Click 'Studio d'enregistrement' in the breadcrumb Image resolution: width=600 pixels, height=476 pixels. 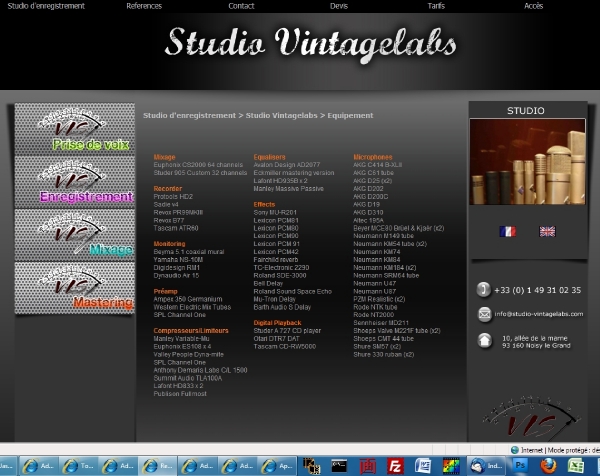[189, 115]
